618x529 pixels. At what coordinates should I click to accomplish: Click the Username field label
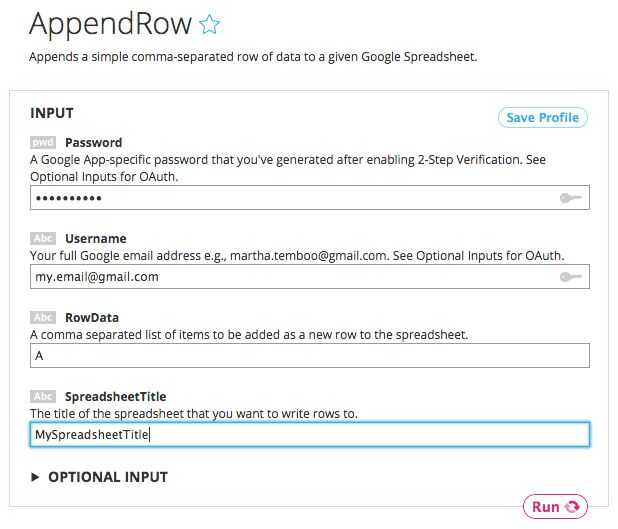tap(96, 239)
